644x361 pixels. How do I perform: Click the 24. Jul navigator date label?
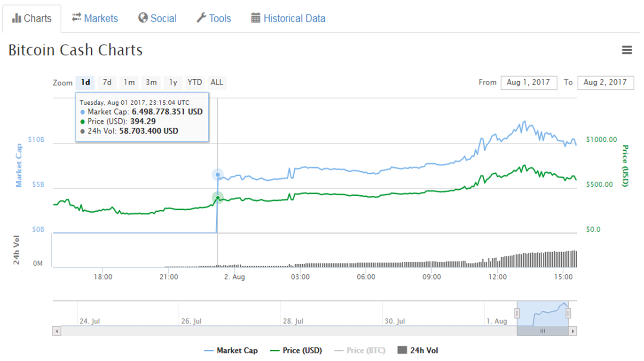coord(90,321)
